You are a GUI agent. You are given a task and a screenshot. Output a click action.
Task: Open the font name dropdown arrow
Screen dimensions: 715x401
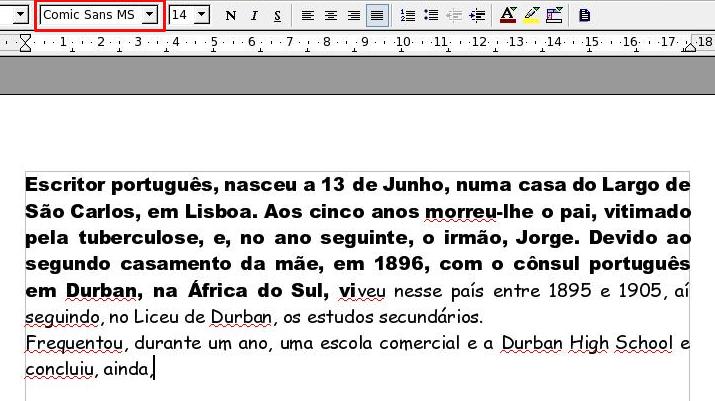click(x=149, y=15)
